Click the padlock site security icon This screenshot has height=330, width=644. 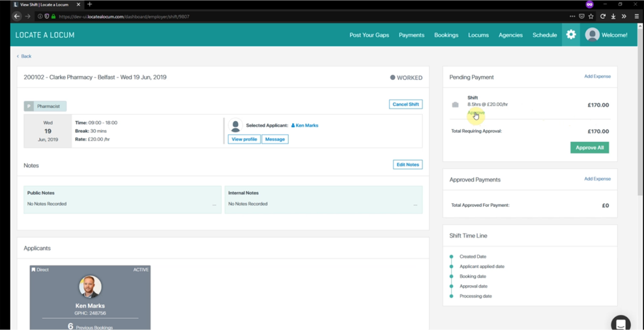coord(53,16)
